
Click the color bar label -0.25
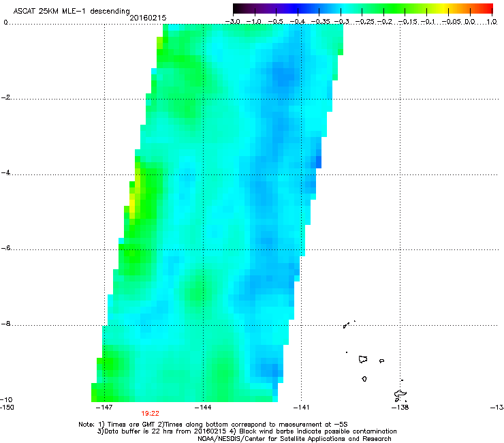[365, 22]
